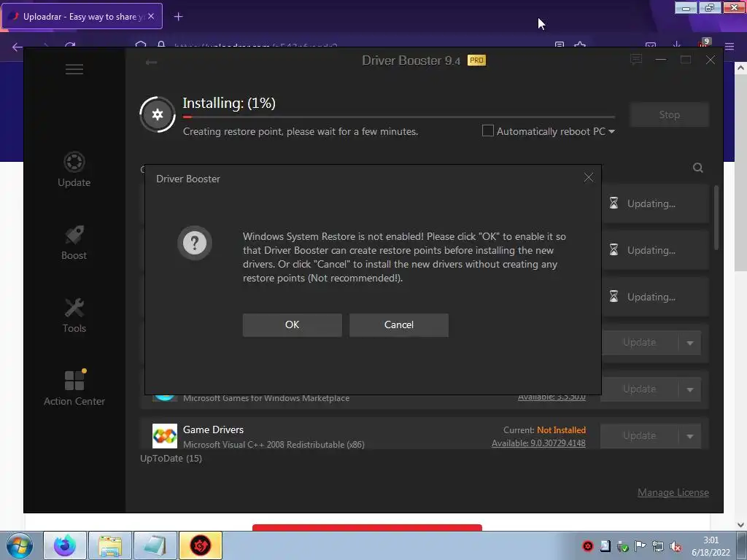Open the Boost rocket section
Viewport: 747px width, 560px height.
[x=74, y=242]
